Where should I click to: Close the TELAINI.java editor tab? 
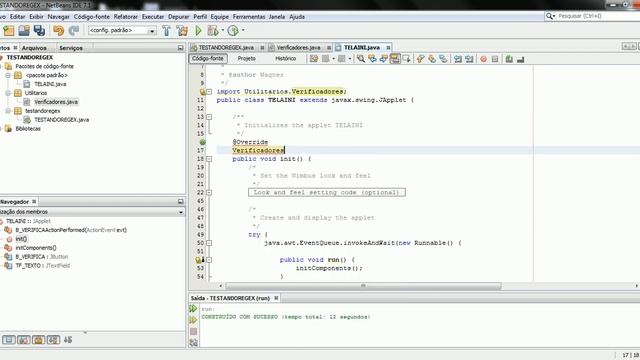coord(388,48)
